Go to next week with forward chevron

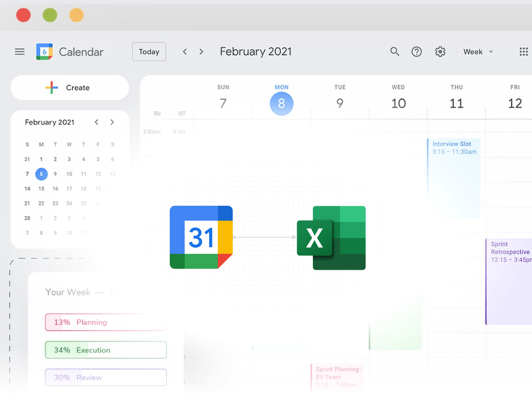[x=201, y=51]
